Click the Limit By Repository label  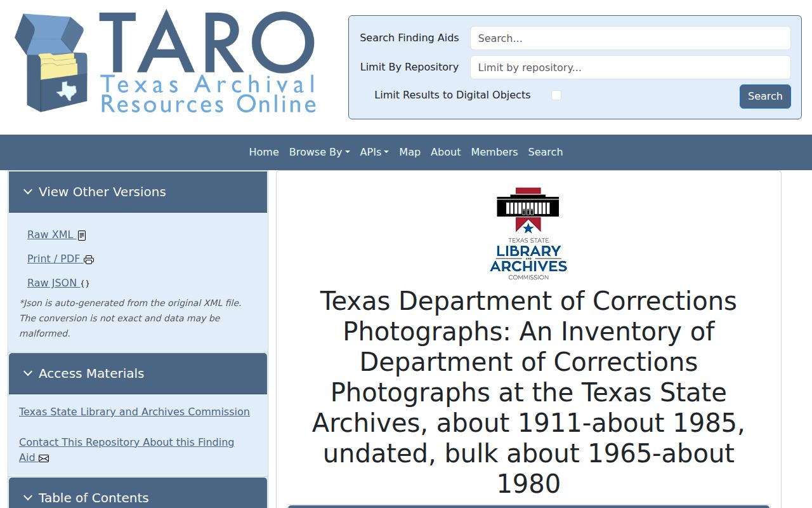point(409,67)
